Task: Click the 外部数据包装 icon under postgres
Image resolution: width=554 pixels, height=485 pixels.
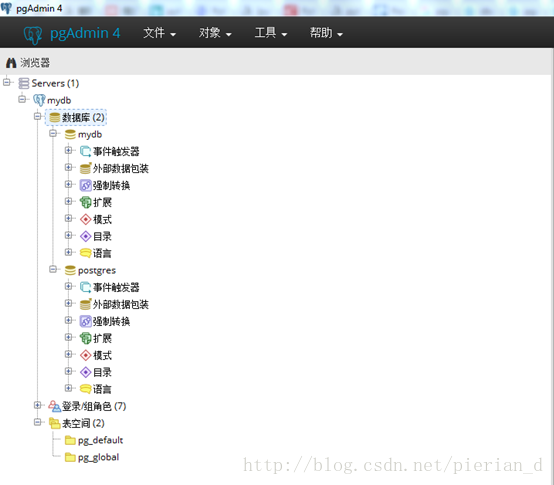Action: coord(86,304)
